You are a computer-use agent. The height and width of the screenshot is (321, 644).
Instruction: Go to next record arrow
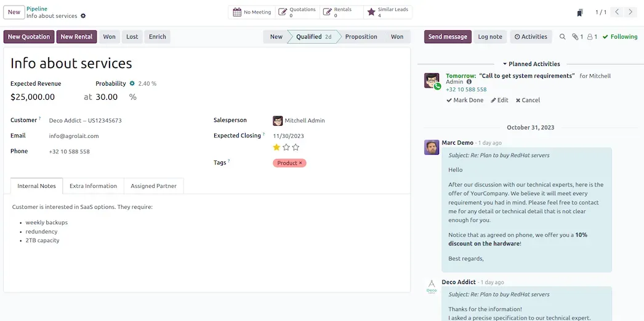point(631,12)
